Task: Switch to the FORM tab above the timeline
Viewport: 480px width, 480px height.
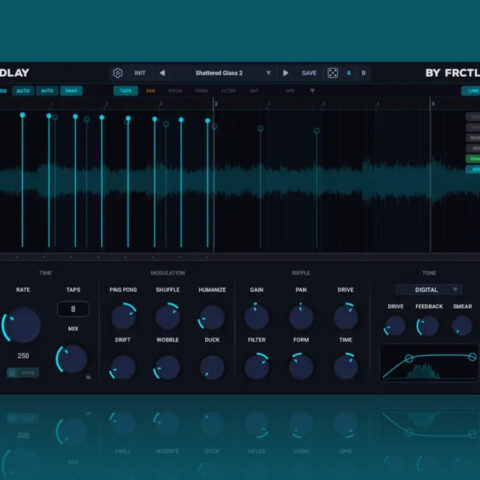Action: tap(201, 91)
